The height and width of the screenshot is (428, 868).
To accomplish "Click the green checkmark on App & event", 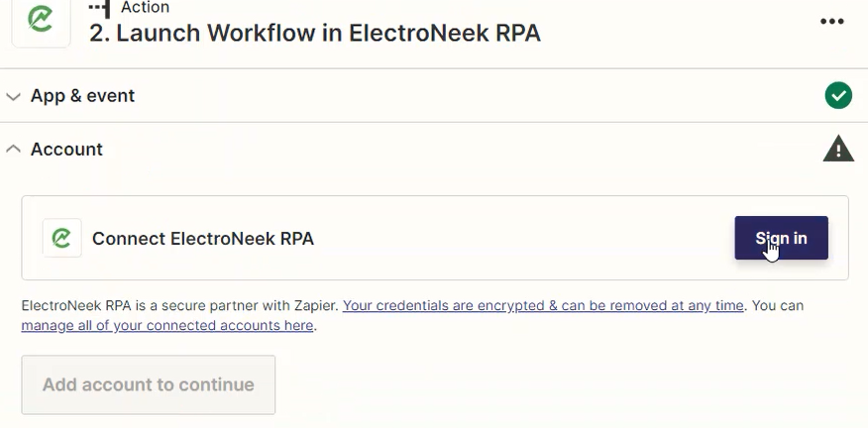I will coord(838,95).
